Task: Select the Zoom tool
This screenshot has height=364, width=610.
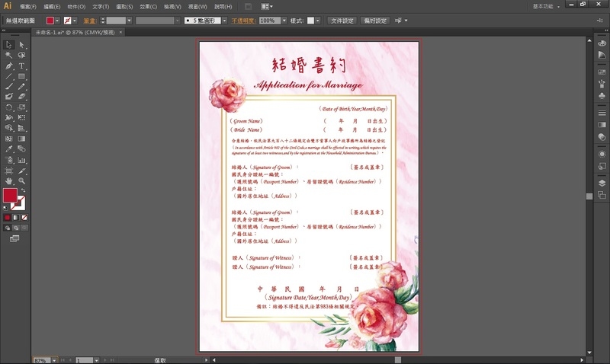Action: click(22, 181)
